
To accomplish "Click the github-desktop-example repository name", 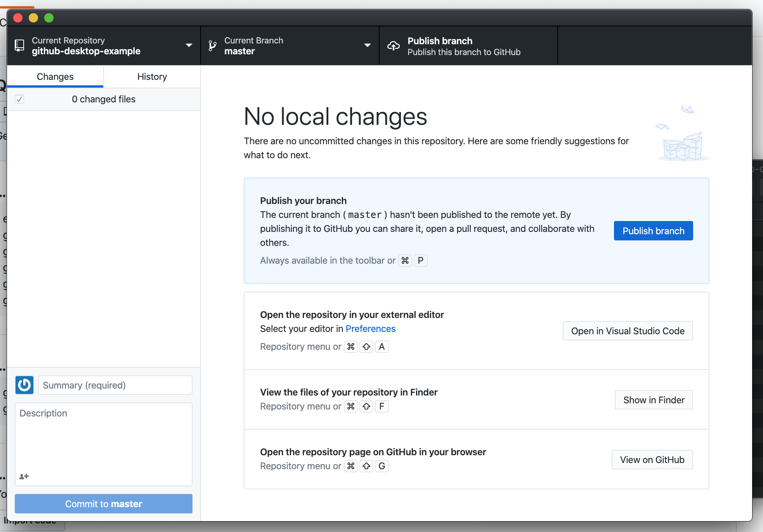I will [x=86, y=51].
